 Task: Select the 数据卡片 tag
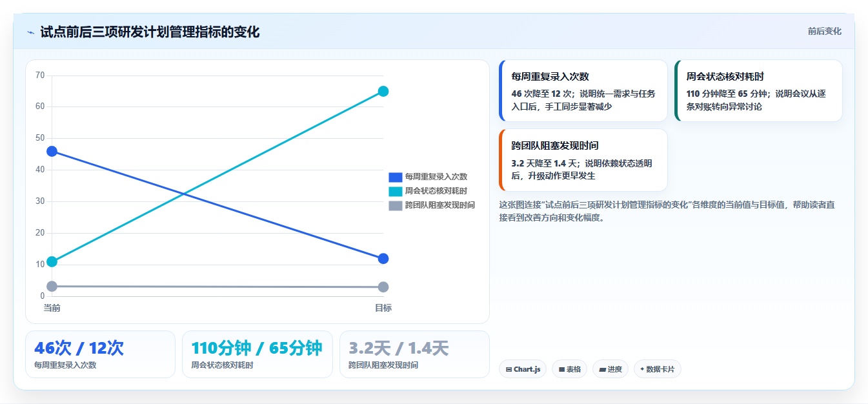(657, 369)
